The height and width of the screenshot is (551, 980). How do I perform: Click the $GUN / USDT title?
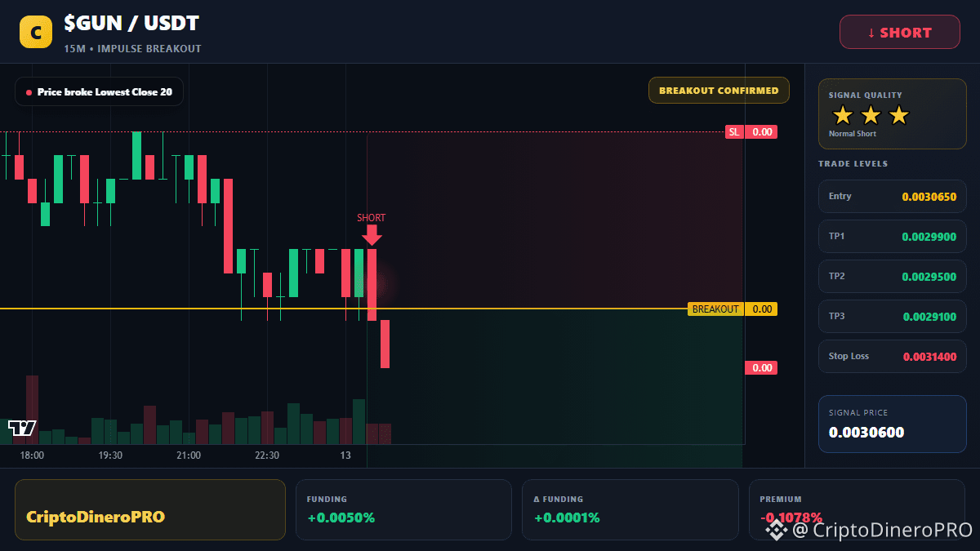(x=131, y=24)
